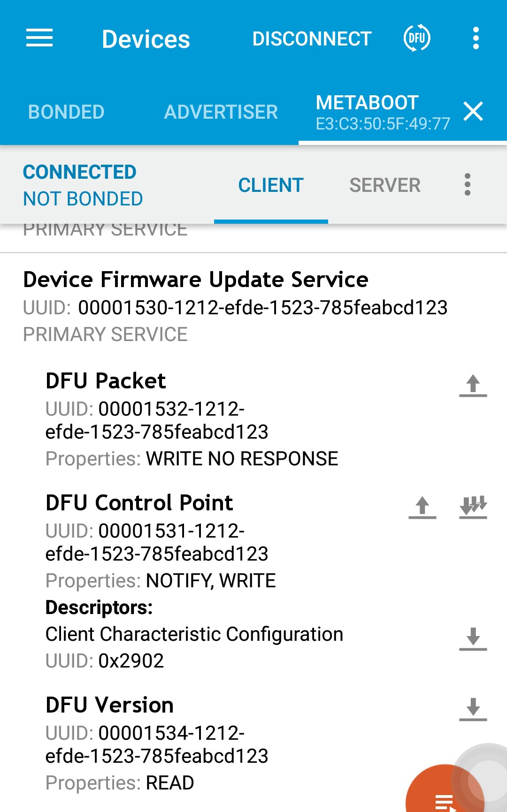Switch to the SERVER view
Screen dimensions: 507x812
point(384,185)
